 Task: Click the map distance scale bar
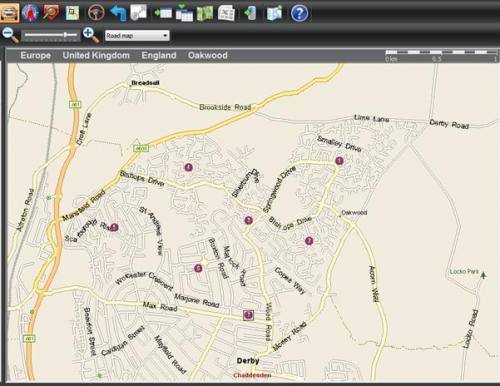pos(441,56)
